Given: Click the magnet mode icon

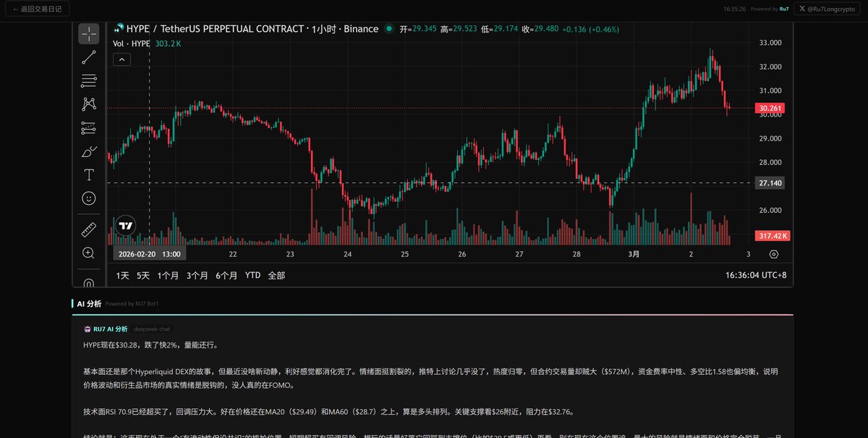Looking at the screenshot, I should [89, 282].
